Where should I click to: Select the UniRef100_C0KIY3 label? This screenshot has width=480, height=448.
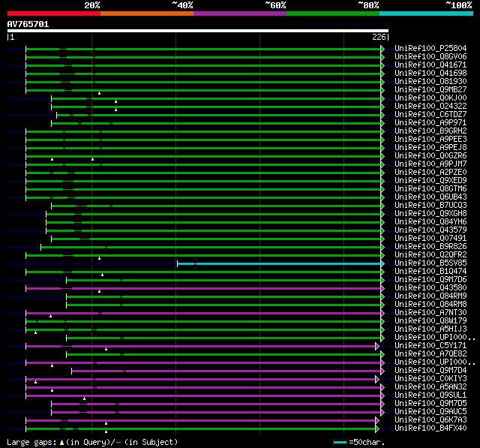pyautogui.click(x=430, y=379)
